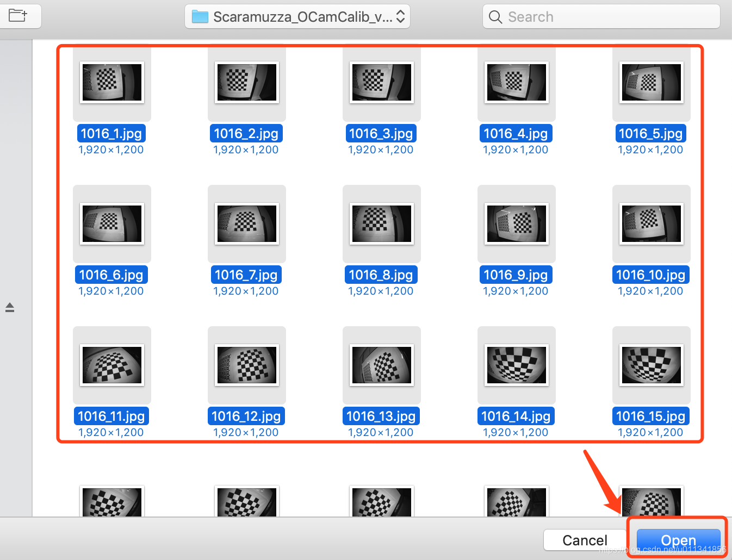Click the 1,920×1,200 size under 1016_12.jpg
This screenshot has width=732, height=560.
pos(246,432)
